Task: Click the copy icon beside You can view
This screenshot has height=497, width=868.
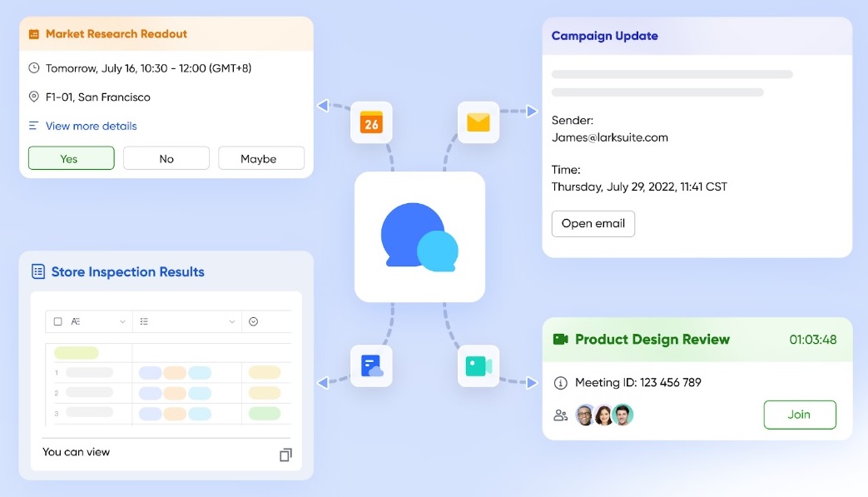Action: tap(285, 455)
